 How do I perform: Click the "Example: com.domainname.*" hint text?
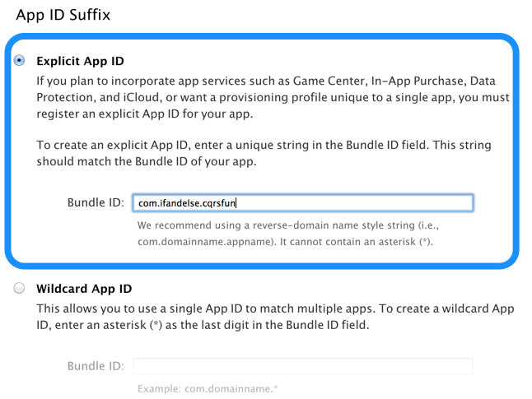click(x=207, y=387)
